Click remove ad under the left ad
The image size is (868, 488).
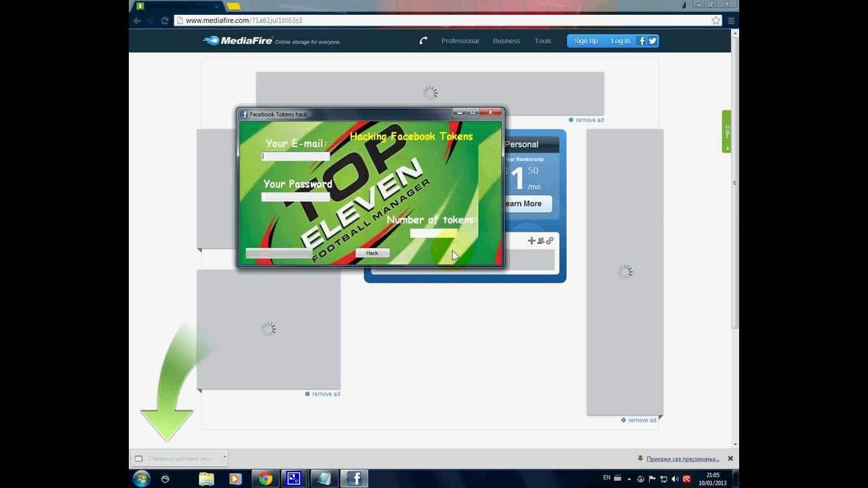click(322, 394)
